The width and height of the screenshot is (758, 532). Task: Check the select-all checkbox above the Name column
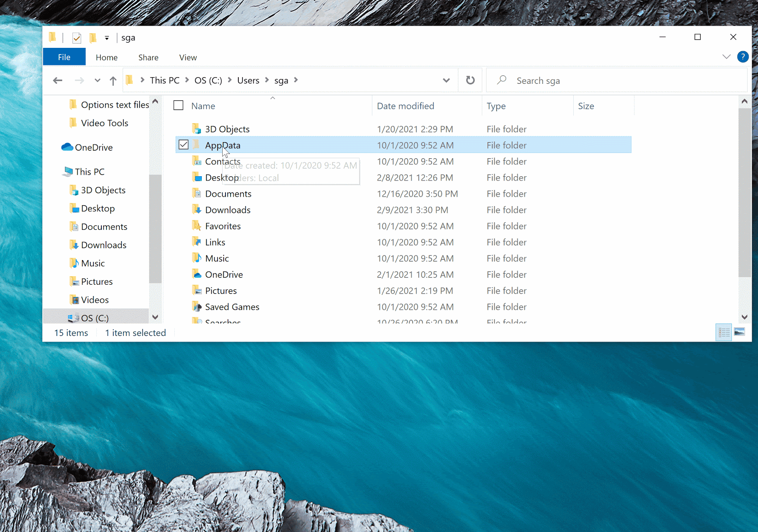point(178,105)
